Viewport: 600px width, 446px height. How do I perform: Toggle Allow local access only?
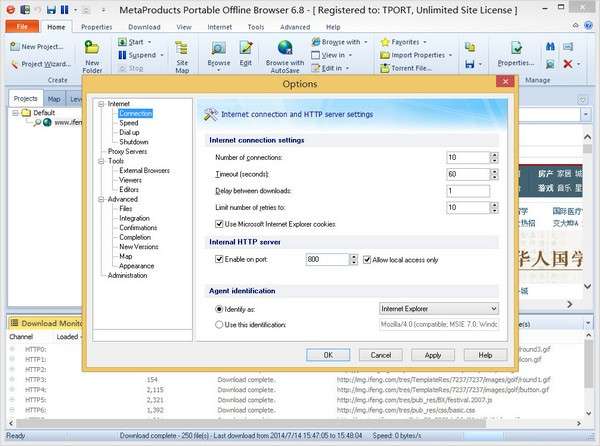pyautogui.click(x=367, y=260)
